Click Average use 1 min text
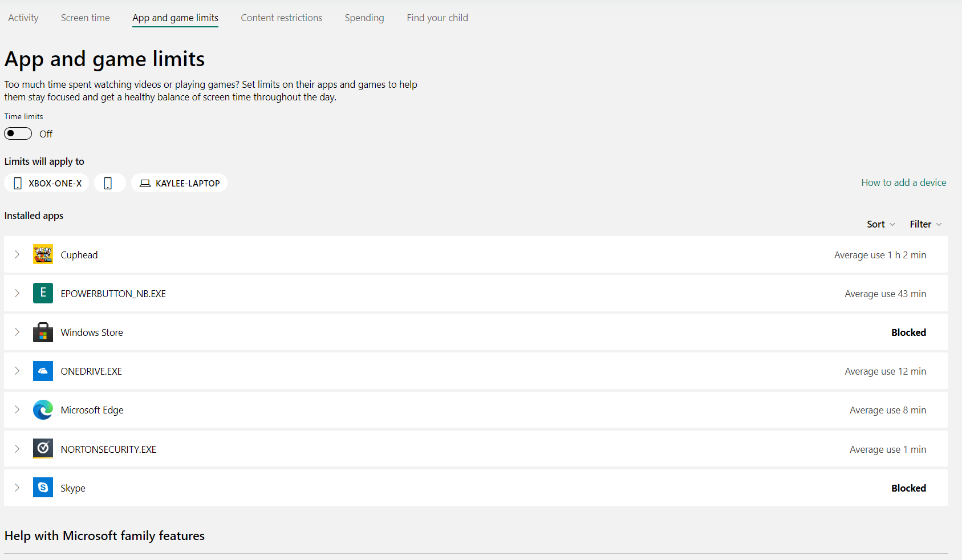 (888, 449)
